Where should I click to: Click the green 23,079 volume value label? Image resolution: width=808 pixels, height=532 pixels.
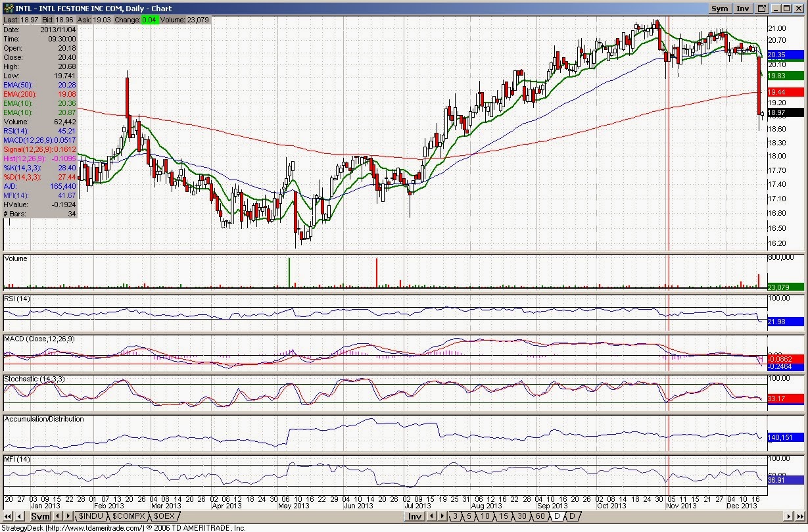click(786, 287)
